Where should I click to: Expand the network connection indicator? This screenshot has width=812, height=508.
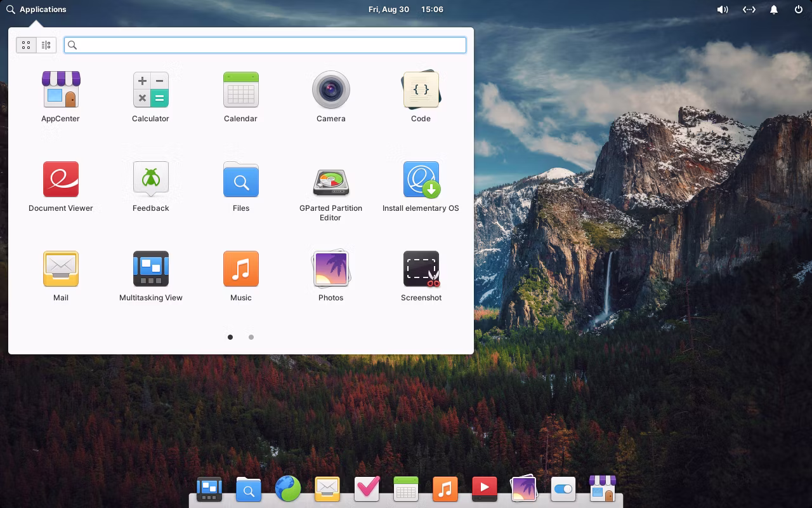[x=749, y=10]
